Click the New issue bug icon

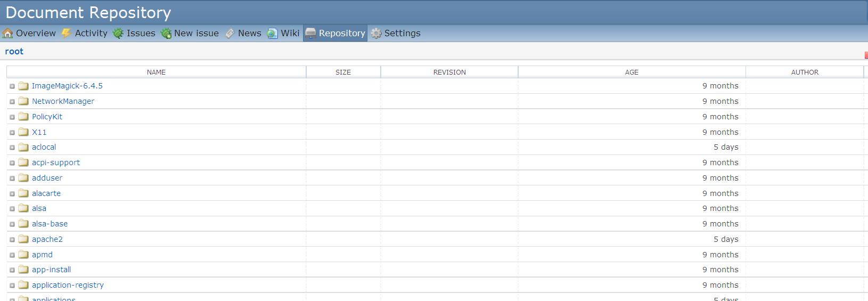pyautogui.click(x=166, y=34)
